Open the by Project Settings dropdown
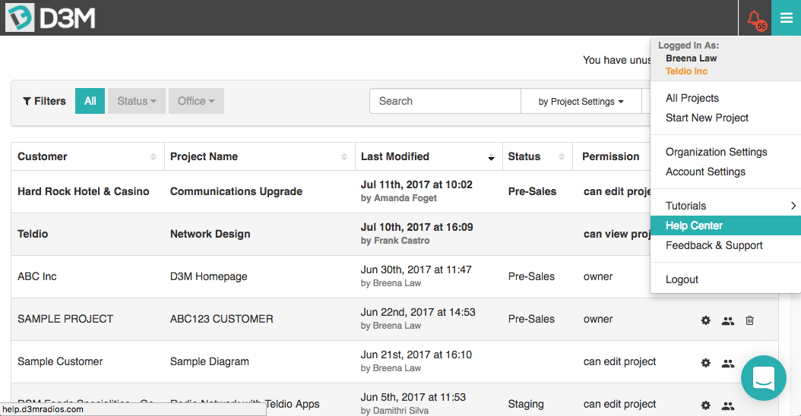801x416 pixels. (x=581, y=102)
